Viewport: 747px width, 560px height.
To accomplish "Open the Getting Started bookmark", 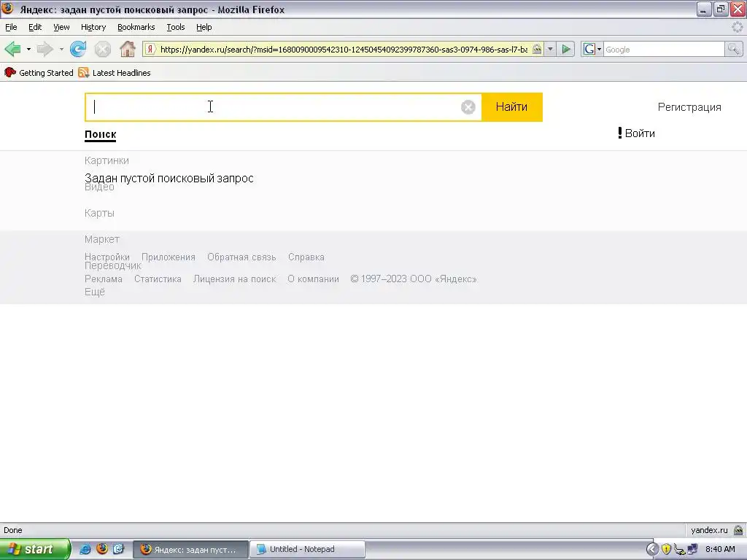I will point(39,73).
